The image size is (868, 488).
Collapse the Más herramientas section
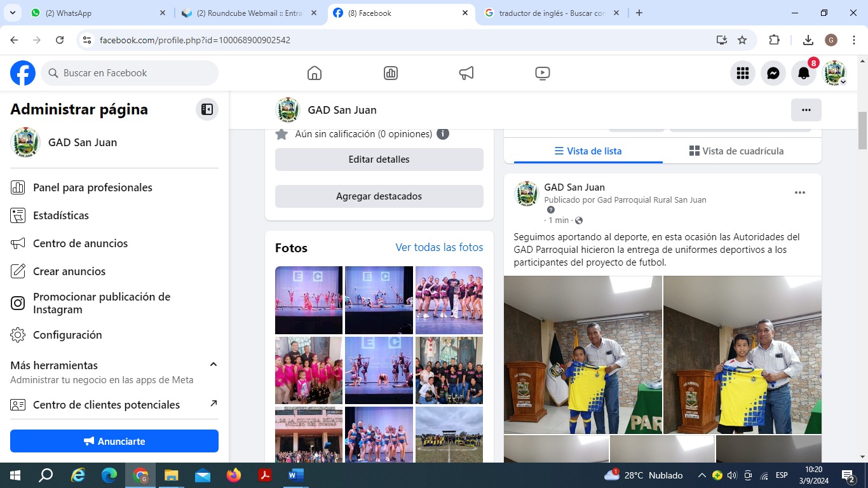[214, 365]
